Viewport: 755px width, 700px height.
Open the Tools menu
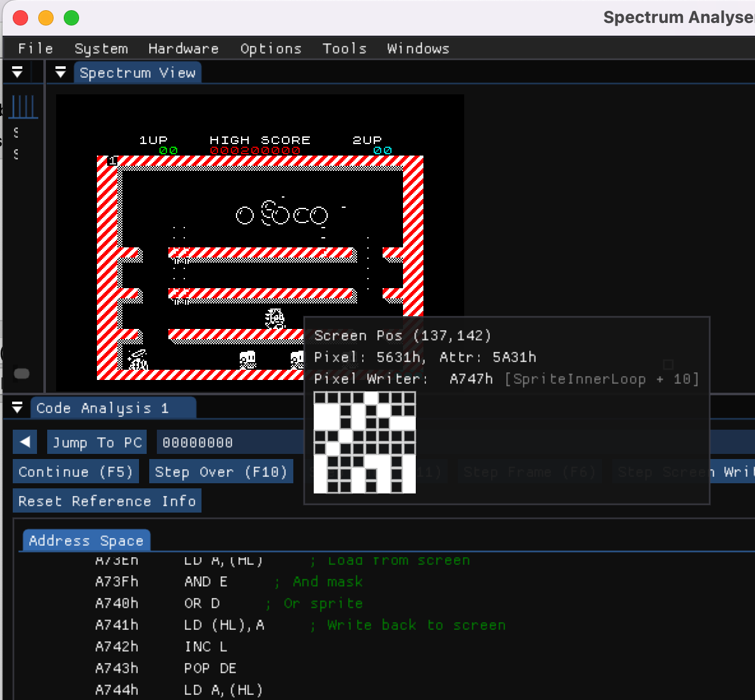(x=344, y=48)
